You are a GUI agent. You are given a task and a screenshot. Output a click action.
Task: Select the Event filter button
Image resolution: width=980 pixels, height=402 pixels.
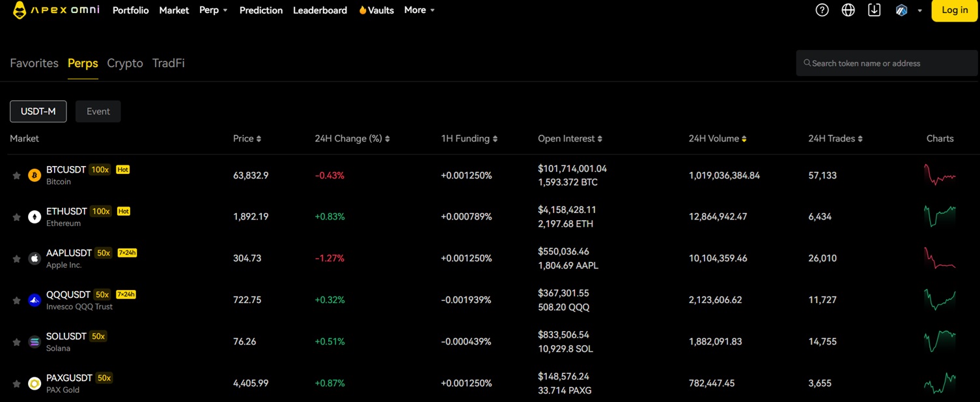coord(98,111)
